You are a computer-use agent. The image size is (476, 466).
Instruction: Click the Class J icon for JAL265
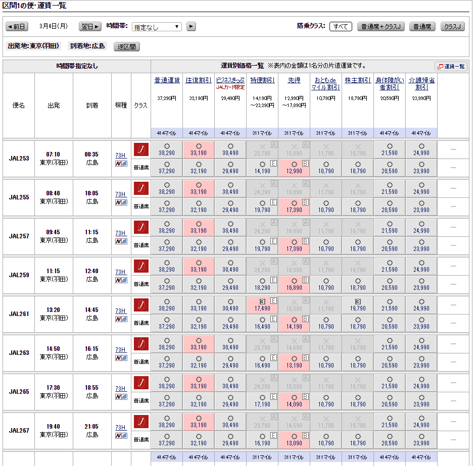[x=141, y=383]
